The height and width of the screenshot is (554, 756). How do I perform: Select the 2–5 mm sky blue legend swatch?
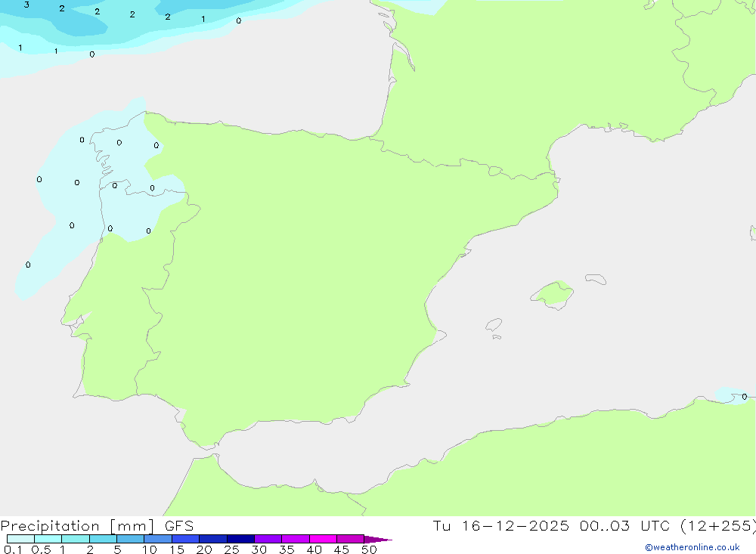pos(103,539)
